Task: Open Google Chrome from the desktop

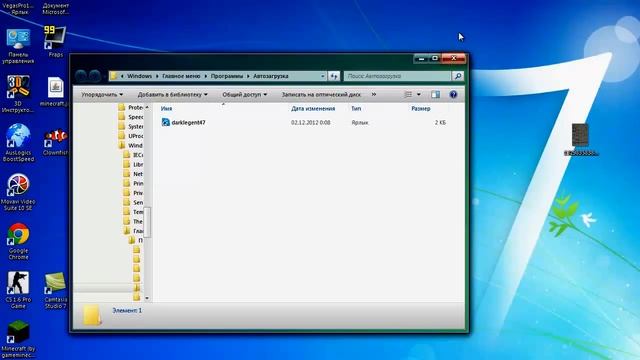Action: click(x=18, y=241)
